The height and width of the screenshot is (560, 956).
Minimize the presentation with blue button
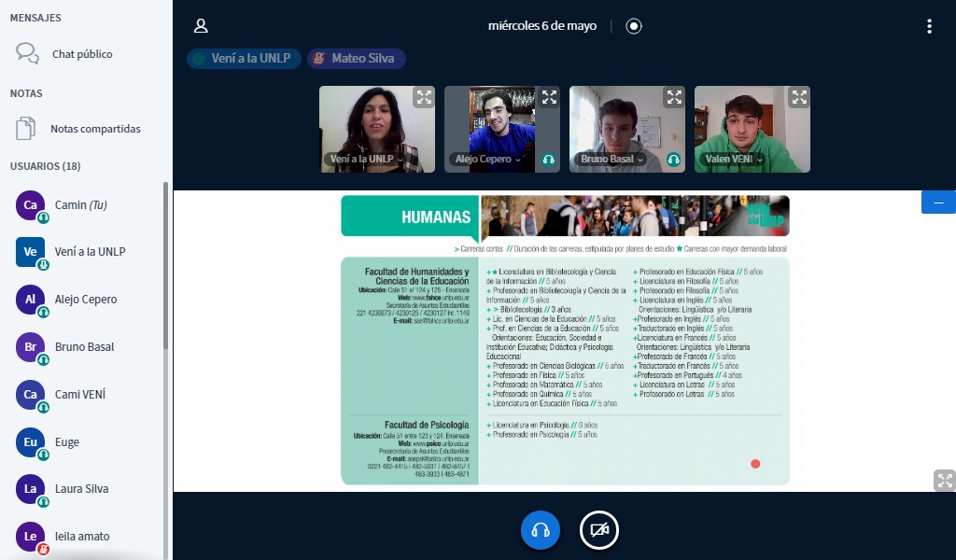(x=938, y=202)
